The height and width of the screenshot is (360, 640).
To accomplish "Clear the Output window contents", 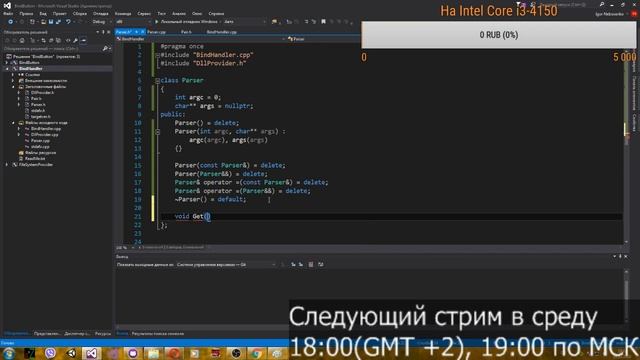I will coord(311,264).
